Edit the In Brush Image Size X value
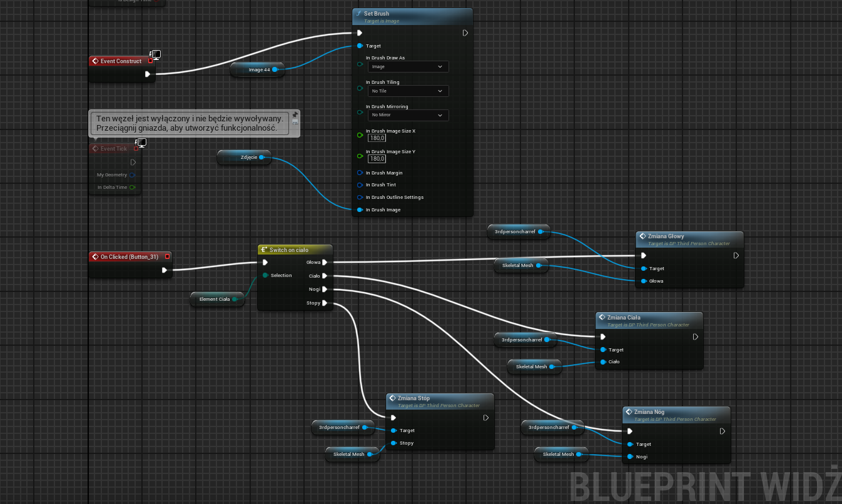Image resolution: width=842 pixels, height=504 pixels. point(377,138)
